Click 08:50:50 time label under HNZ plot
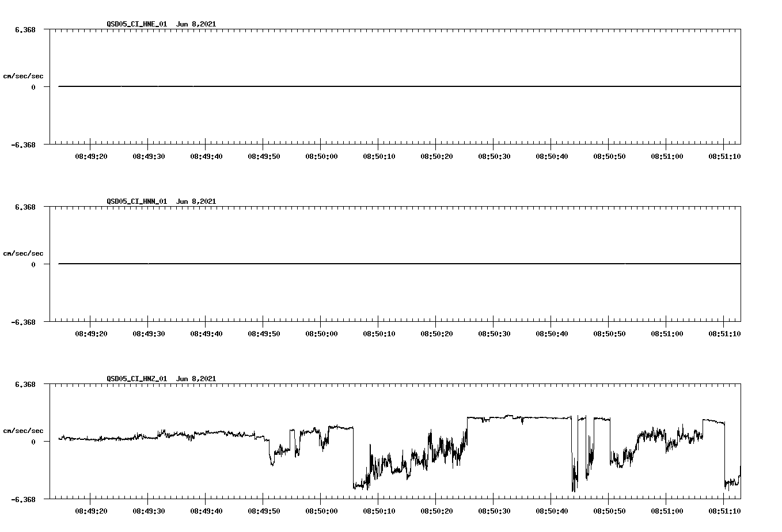Viewport: 782px width, 532px height. pos(609,511)
